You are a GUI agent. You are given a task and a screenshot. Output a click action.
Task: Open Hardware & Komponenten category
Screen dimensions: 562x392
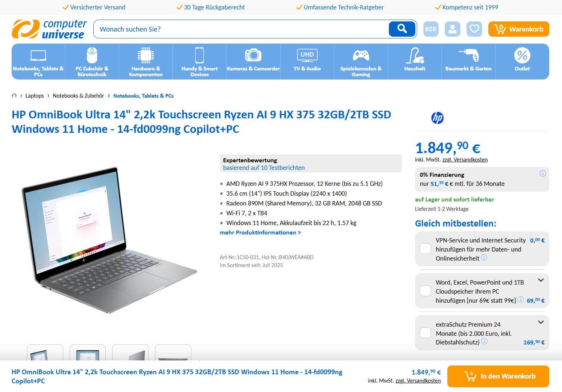click(x=146, y=62)
